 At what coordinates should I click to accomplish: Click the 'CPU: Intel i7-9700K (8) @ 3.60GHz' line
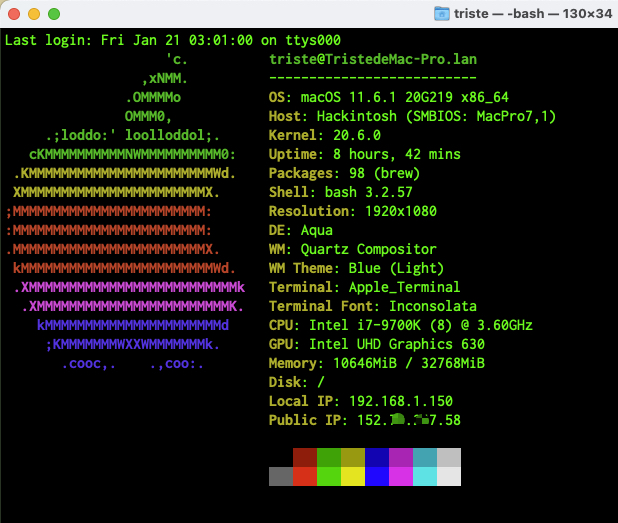(x=400, y=325)
